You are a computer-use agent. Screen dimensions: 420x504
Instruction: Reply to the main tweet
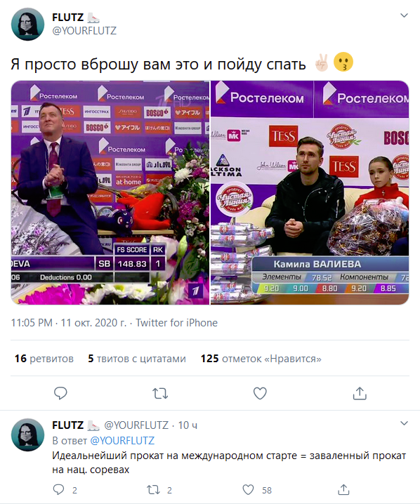pyautogui.click(x=60, y=393)
